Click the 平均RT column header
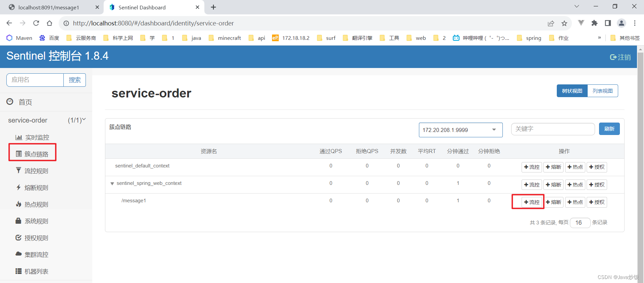Image resolution: width=644 pixels, height=283 pixels. pyautogui.click(x=427, y=151)
